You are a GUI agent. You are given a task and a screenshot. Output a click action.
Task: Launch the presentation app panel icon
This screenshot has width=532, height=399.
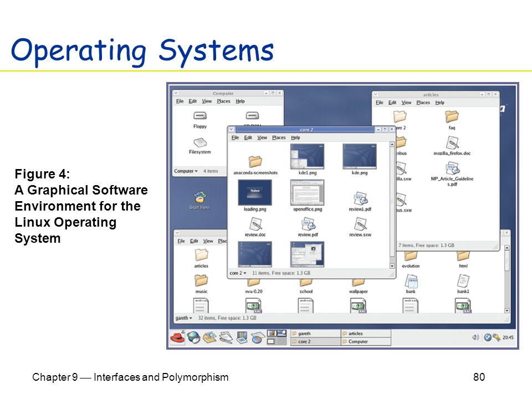tap(242, 337)
